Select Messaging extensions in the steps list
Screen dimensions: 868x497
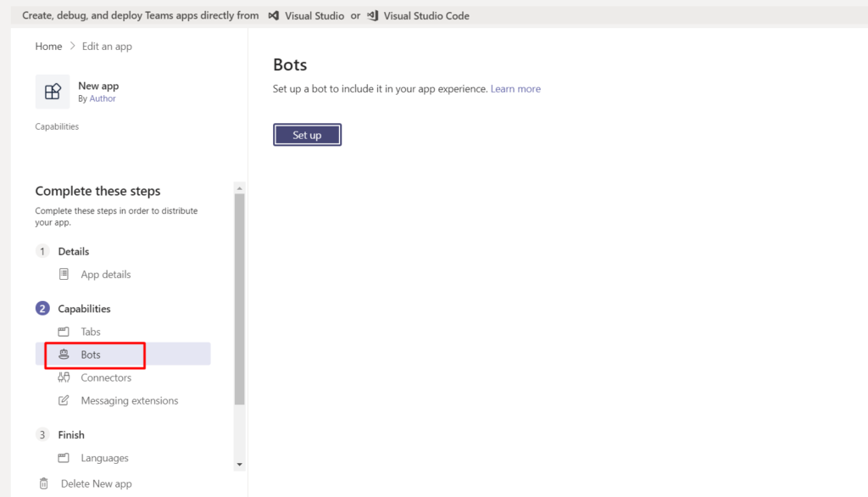[130, 400]
